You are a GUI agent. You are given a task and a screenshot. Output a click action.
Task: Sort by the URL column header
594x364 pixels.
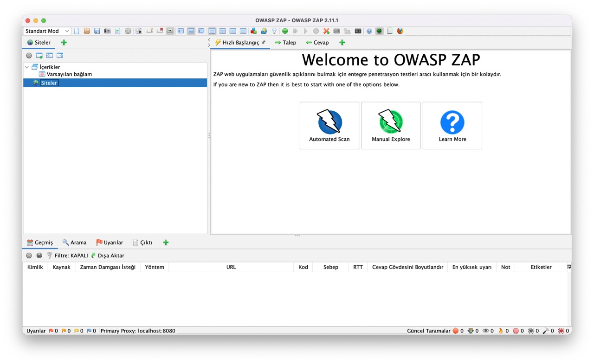231,267
